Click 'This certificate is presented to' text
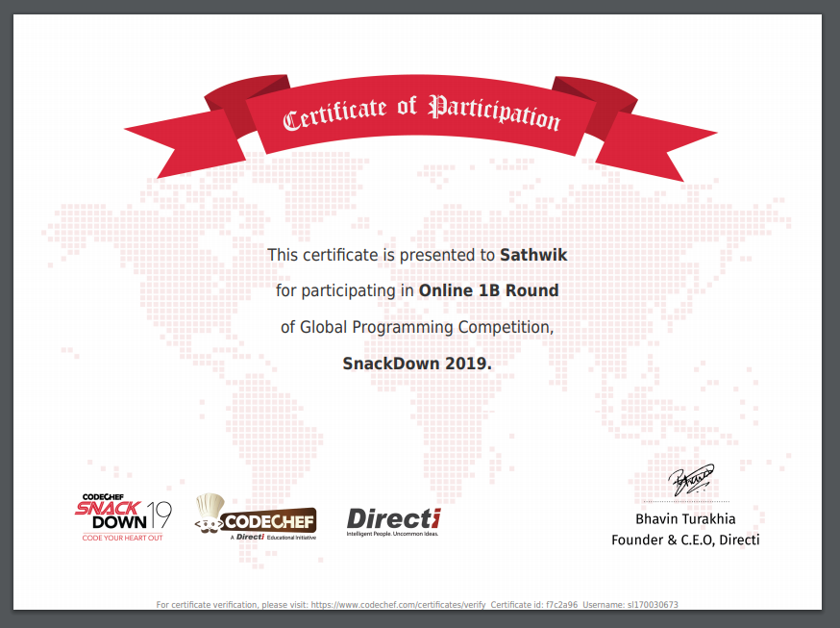840x628 pixels. tap(382, 255)
